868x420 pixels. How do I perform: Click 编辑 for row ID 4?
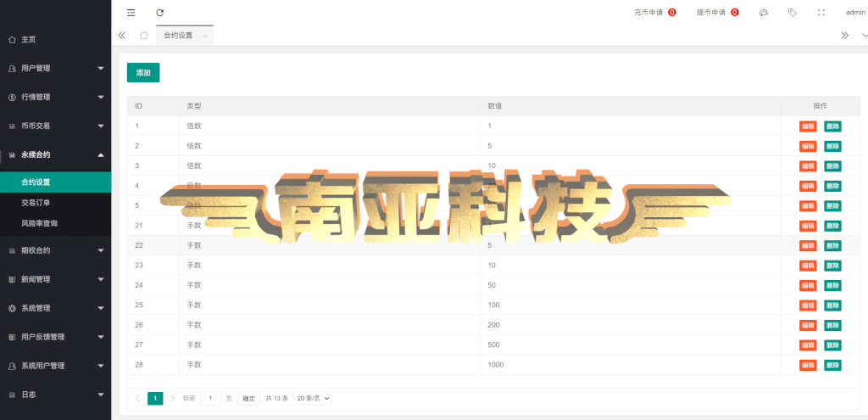(x=808, y=186)
